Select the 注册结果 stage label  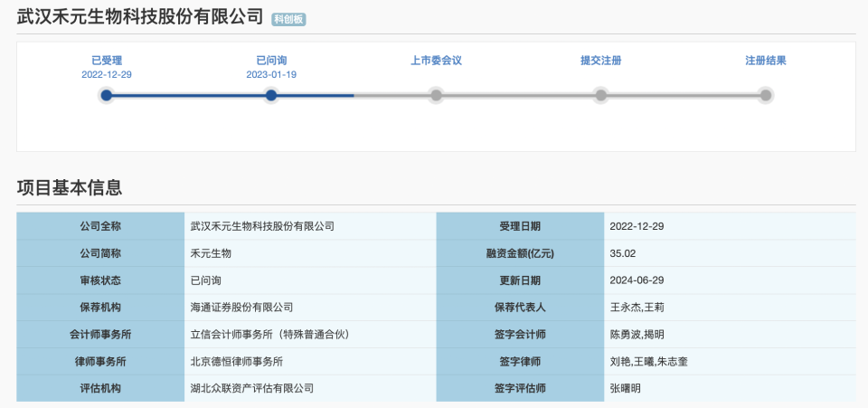tap(766, 61)
